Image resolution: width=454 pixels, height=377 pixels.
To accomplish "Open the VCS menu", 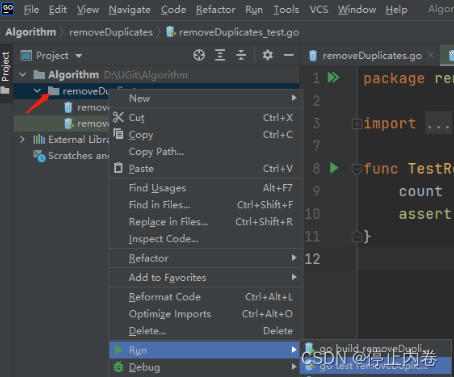I will 319,10.
